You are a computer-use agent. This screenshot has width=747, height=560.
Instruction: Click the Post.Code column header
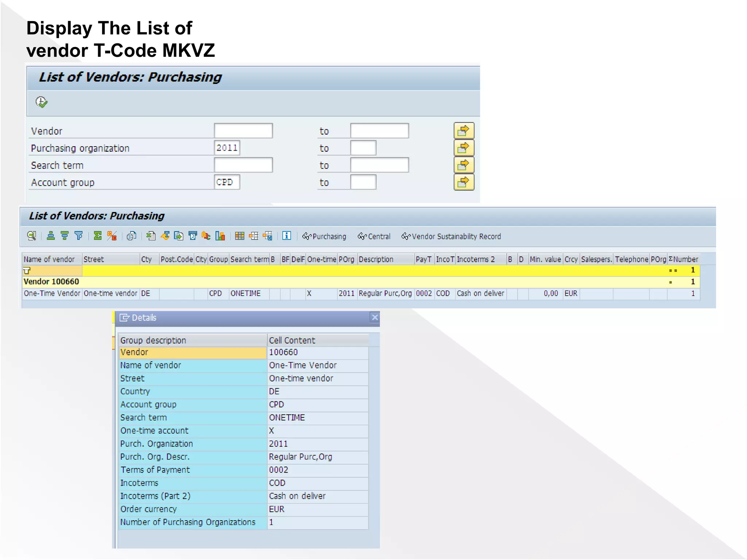(x=177, y=259)
